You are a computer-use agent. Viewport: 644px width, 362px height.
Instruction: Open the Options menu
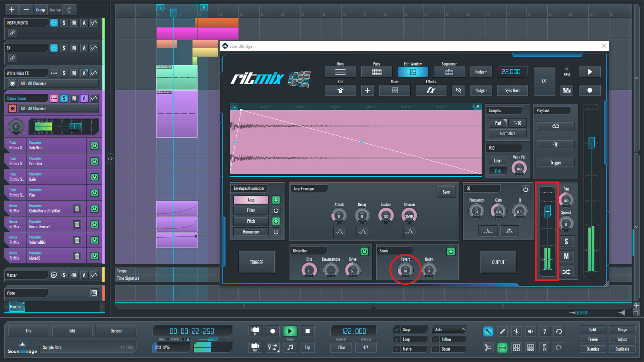pyautogui.click(x=116, y=331)
